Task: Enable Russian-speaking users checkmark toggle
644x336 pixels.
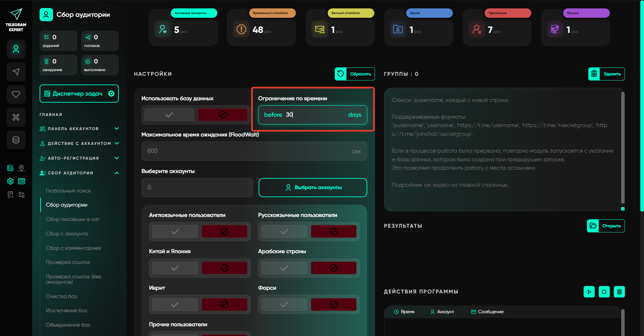Action: pyautogui.click(x=284, y=232)
